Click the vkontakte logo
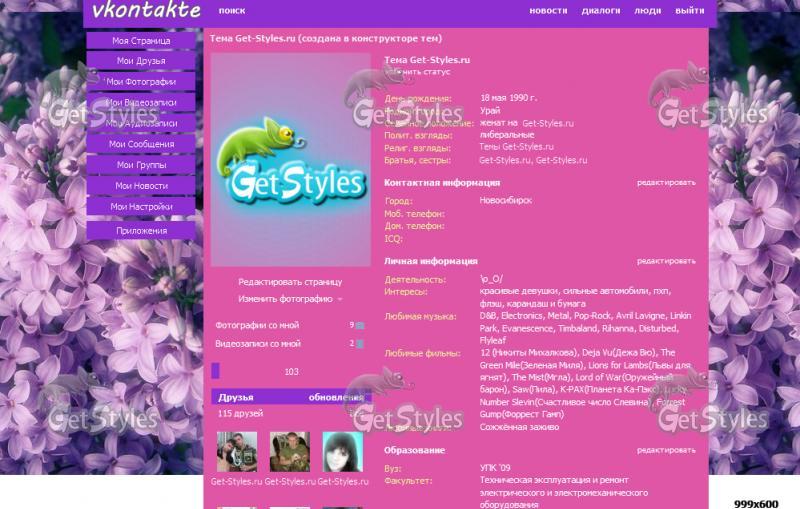Screen dimensions: 800x509 click(x=146, y=11)
